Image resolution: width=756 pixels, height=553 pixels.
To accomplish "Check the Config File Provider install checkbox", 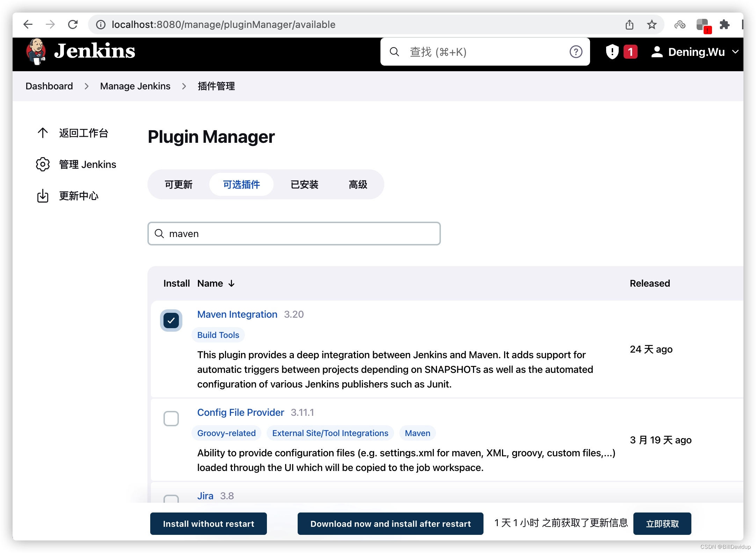I will point(171,419).
